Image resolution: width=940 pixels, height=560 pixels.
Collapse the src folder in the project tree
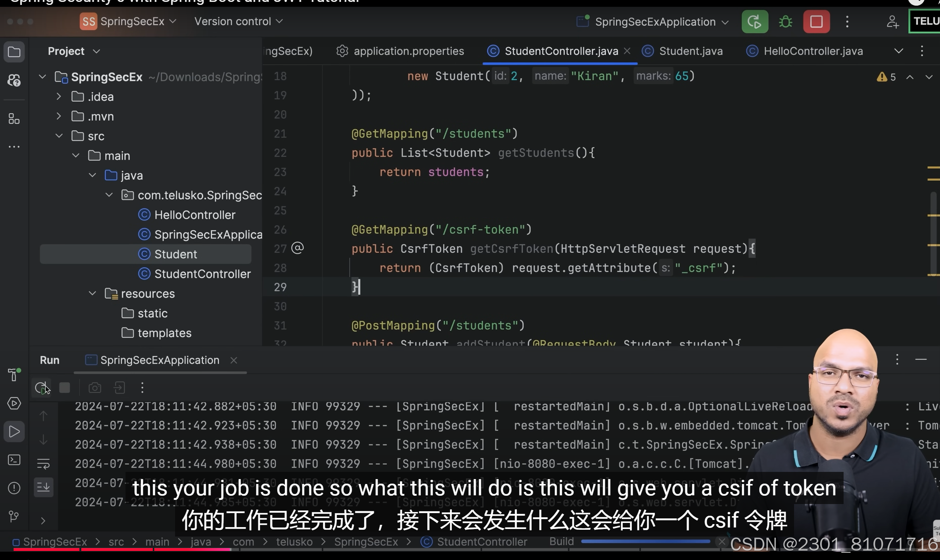point(59,135)
